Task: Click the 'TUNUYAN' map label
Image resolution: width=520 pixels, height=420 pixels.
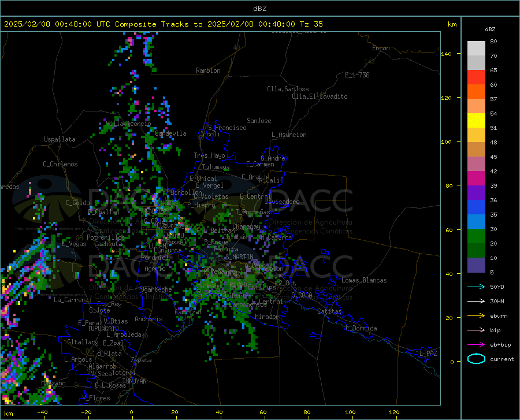Action: click(134, 381)
